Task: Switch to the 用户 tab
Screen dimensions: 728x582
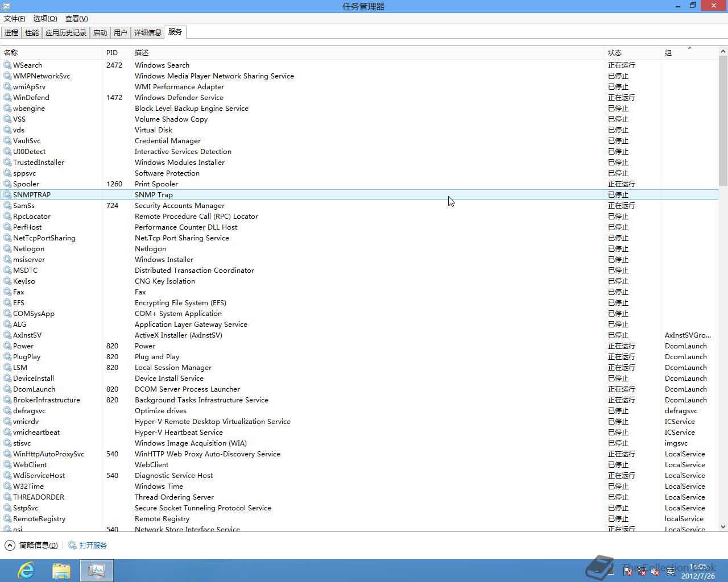Action: pos(121,32)
